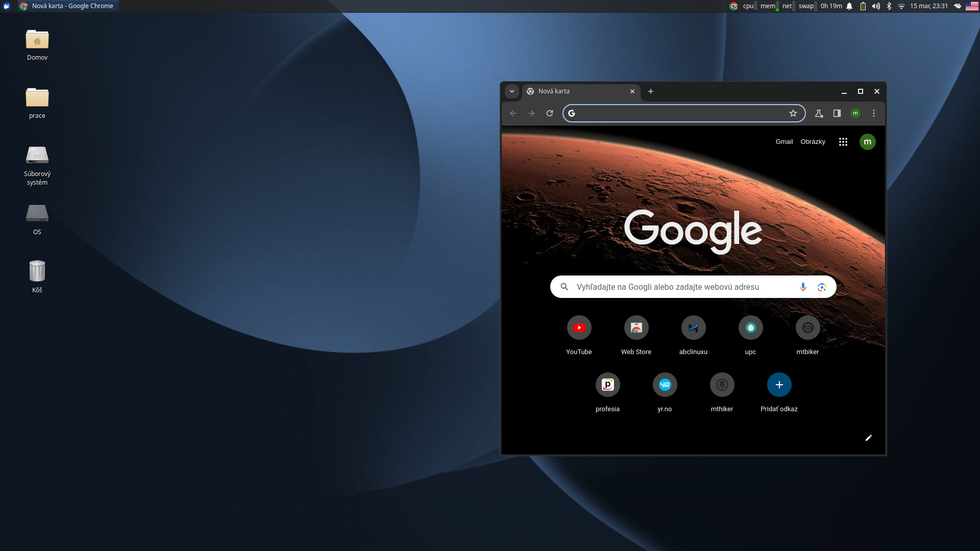Click the clock showing 15 mar, 23:31
Image resolution: width=980 pixels, height=551 pixels.
click(x=928, y=6)
